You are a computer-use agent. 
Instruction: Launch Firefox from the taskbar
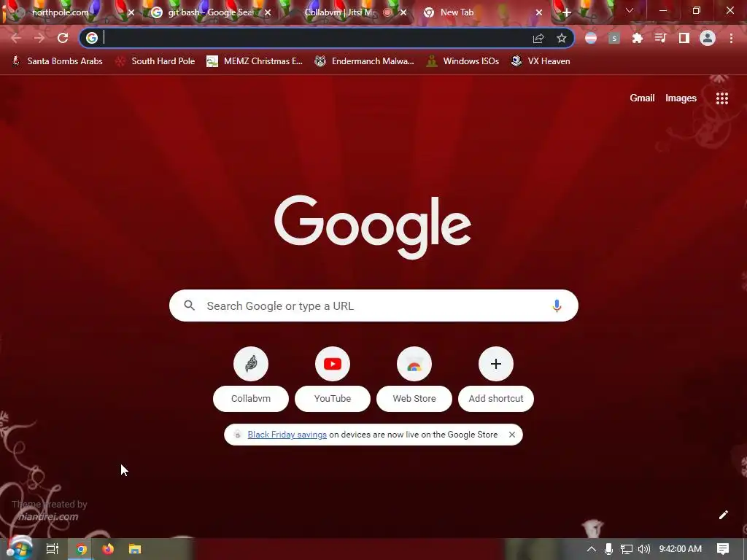(x=108, y=549)
